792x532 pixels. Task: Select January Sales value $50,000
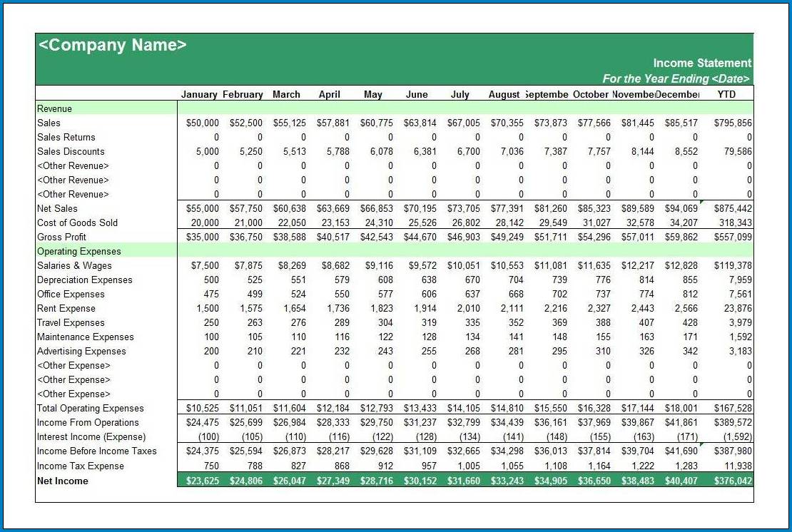(x=203, y=123)
